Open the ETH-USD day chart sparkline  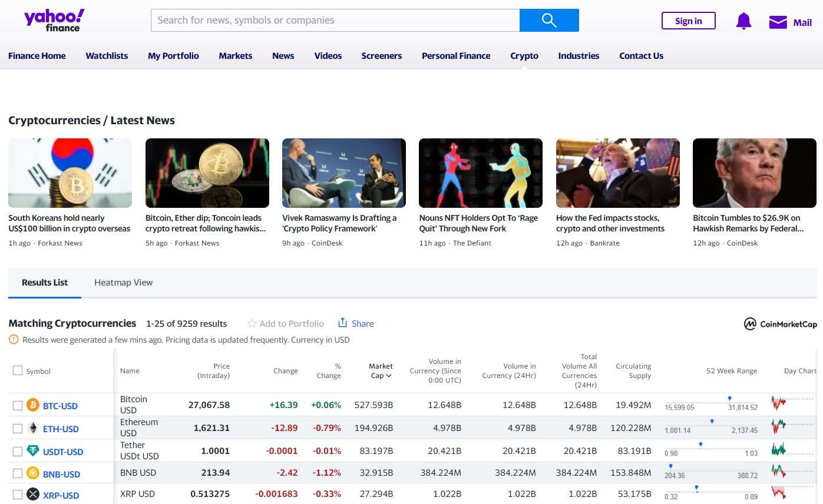click(x=792, y=425)
